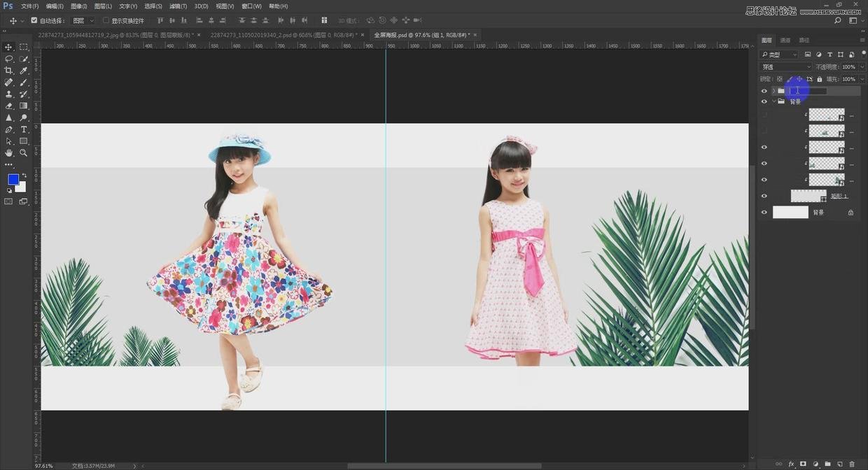The image size is (868, 470).
Task: Activate the Hand tool
Action: [x=8, y=152]
